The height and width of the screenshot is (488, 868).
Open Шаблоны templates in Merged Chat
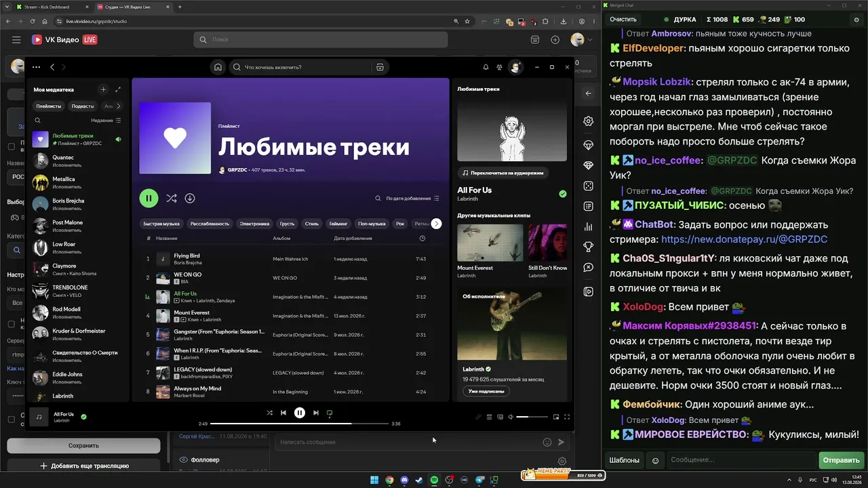(x=624, y=460)
